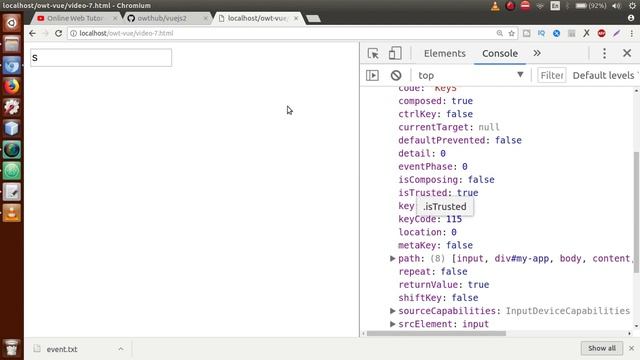Viewport: 640px width, 360px height.
Task: Click the purple pen extension icon
Action: pos(616,33)
